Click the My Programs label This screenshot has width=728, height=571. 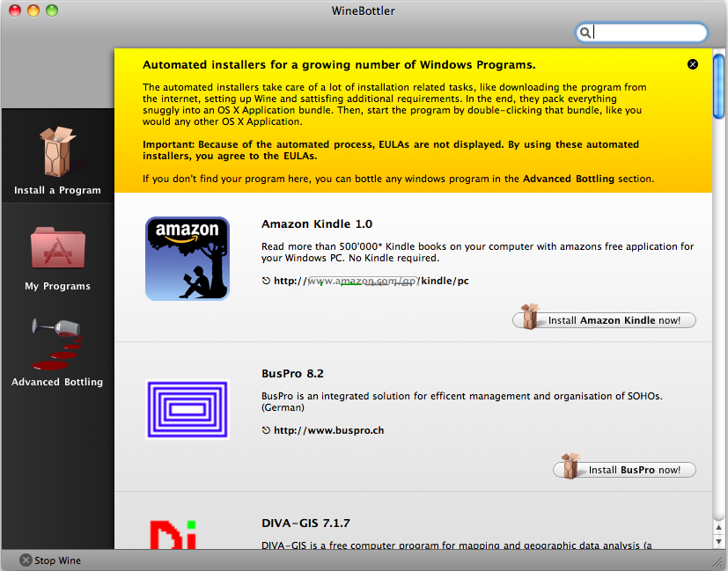pos(57,286)
